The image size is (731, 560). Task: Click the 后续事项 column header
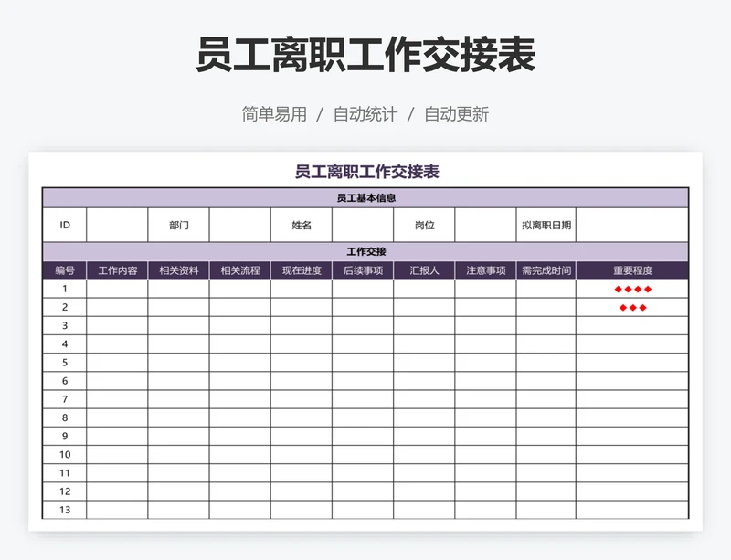(363, 270)
